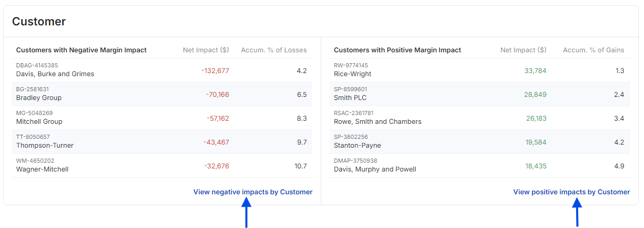
Task: Click the Stanton-Payne customer entry
Action: (x=480, y=141)
